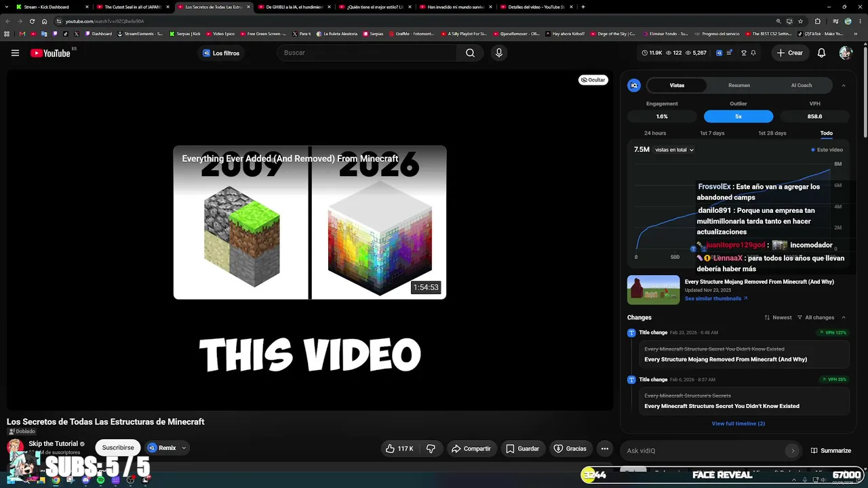Select the VPH 858.6 metric
The height and width of the screenshot is (488, 868).
[x=815, y=116]
